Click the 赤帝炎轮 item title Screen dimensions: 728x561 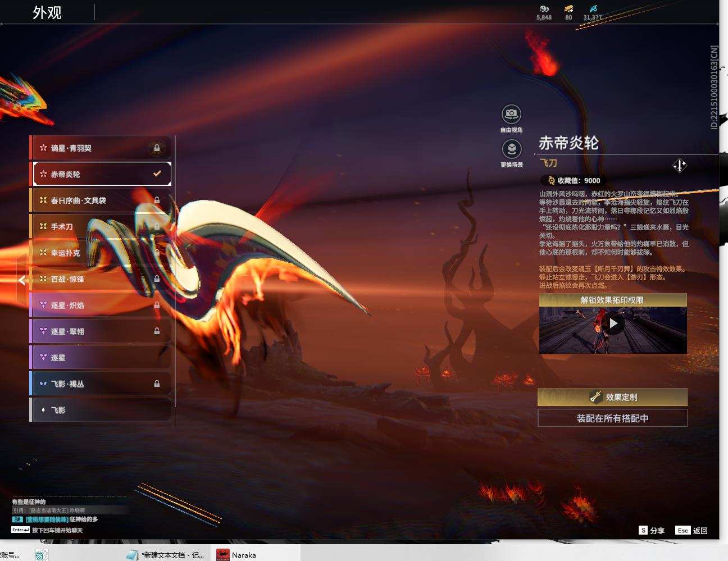(x=568, y=143)
